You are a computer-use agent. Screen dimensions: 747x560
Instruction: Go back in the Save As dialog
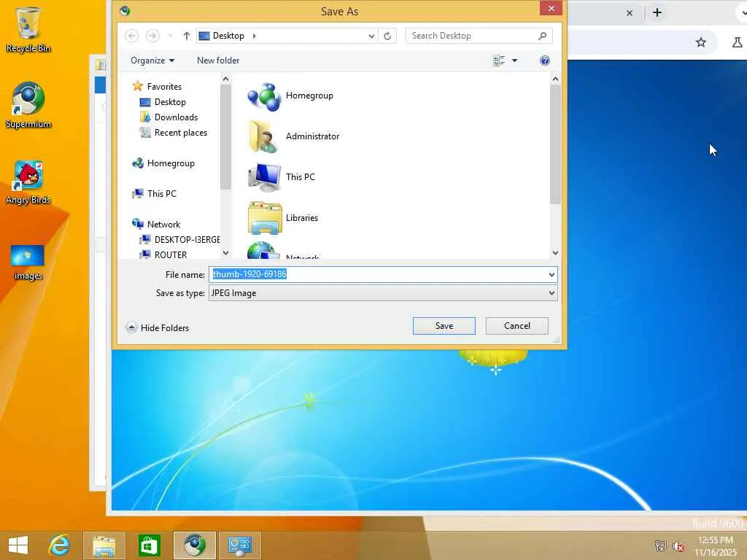pyautogui.click(x=132, y=36)
